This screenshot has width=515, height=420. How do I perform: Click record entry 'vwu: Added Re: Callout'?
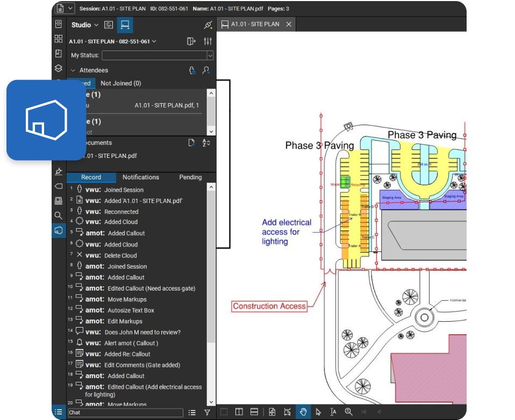[118, 354]
